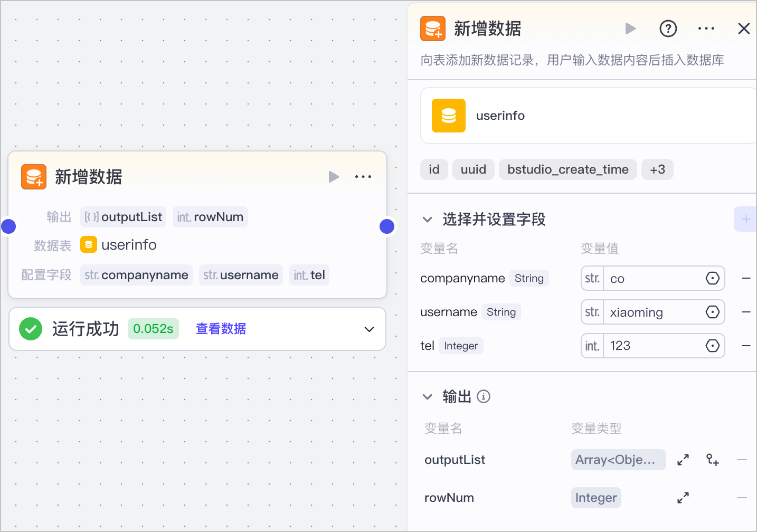The width and height of the screenshot is (757, 532).
Task: Click companyname tag on canvas node
Action: 136,275
